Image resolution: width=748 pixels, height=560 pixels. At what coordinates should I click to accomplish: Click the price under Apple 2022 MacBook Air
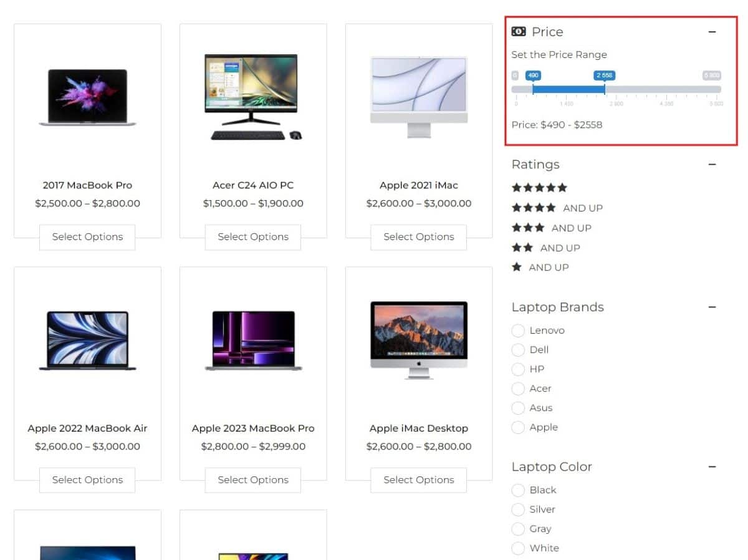coord(87,447)
